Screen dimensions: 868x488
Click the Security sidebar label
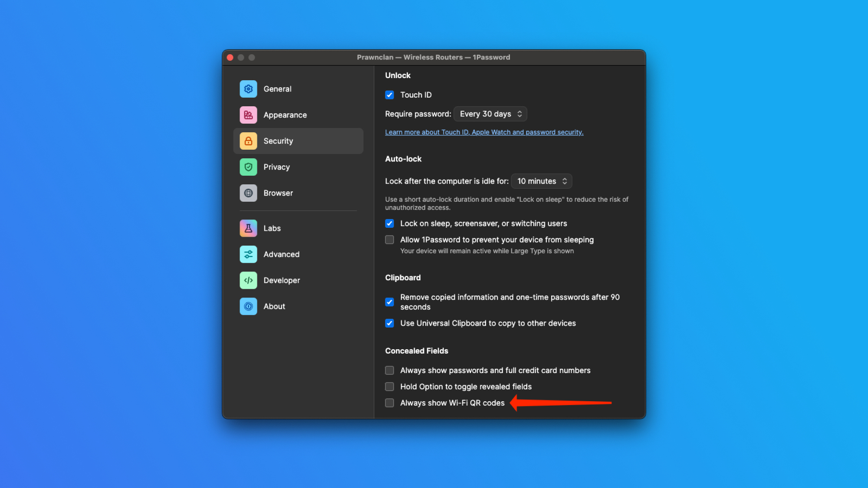[x=278, y=141]
